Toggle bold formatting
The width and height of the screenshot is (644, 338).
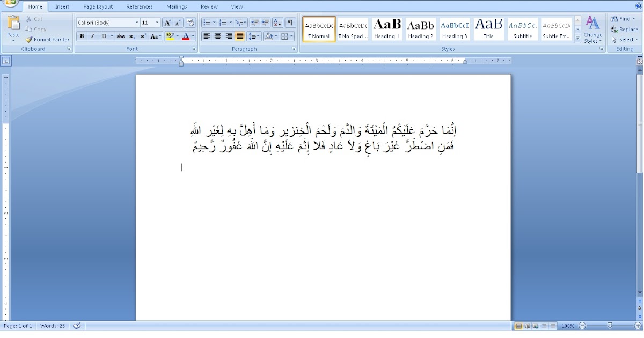[82, 36]
